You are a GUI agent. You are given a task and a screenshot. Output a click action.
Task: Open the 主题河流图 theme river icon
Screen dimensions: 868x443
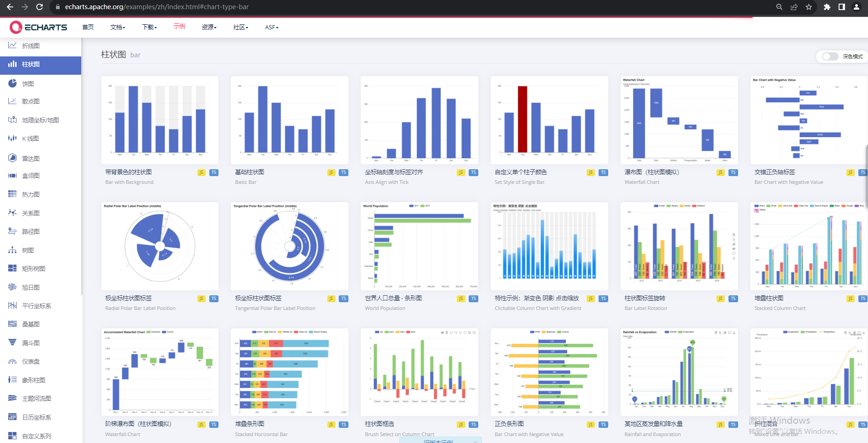click(x=12, y=398)
